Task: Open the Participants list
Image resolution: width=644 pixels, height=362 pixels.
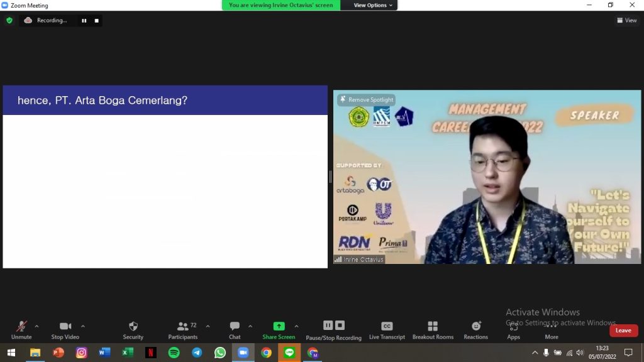Action: [x=183, y=327]
